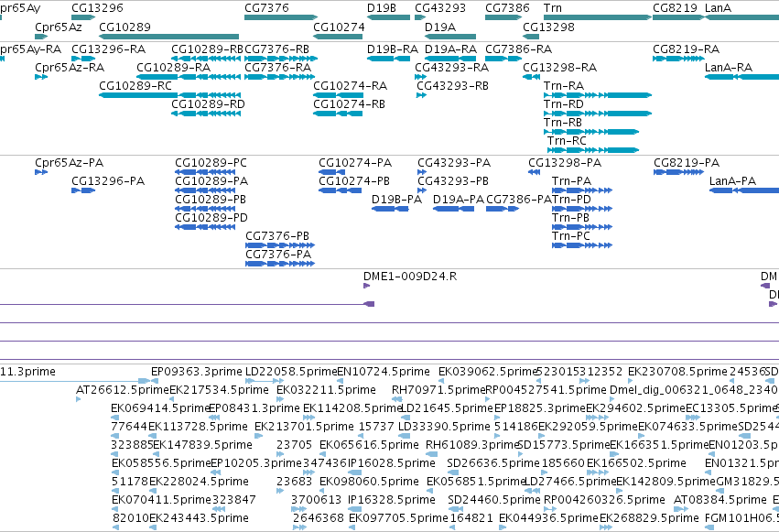779x532 pixels.
Task: Select the D19A-PA protein label
Action: [x=458, y=200]
